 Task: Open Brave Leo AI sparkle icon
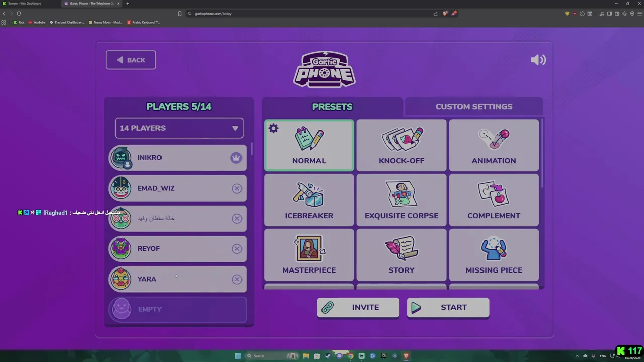click(x=624, y=14)
